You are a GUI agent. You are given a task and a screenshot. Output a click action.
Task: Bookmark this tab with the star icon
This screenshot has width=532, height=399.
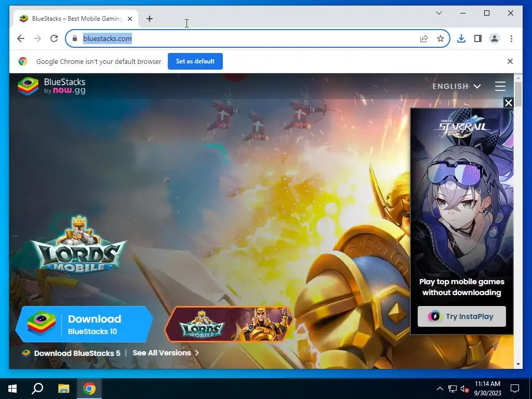coord(441,38)
